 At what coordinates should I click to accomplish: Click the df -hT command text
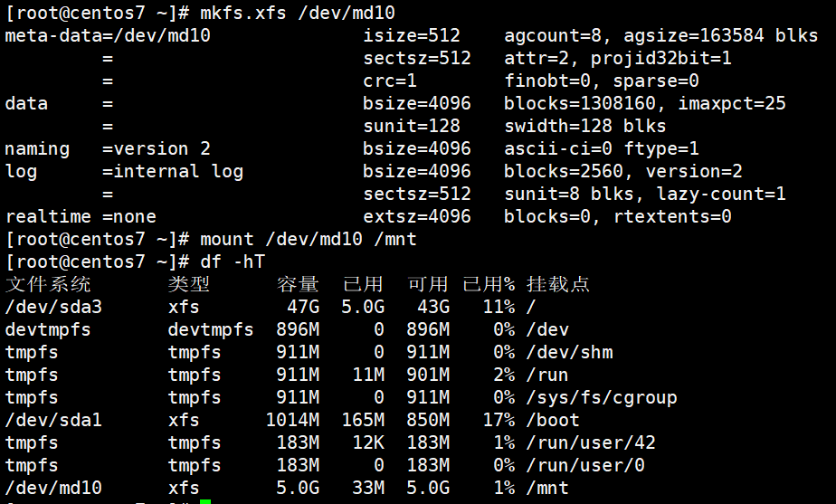[233, 262]
